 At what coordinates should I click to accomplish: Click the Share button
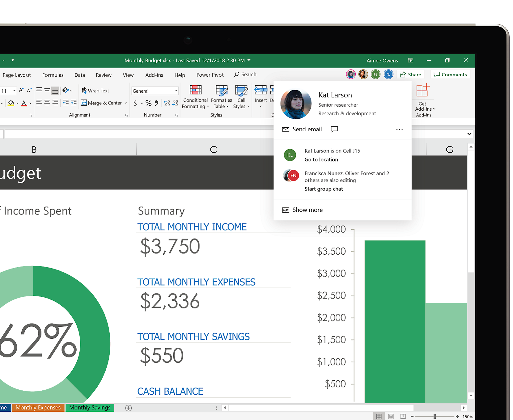411,74
